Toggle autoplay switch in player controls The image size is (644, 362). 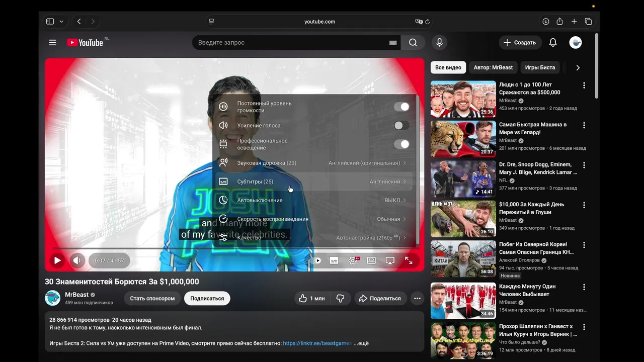[316, 260]
